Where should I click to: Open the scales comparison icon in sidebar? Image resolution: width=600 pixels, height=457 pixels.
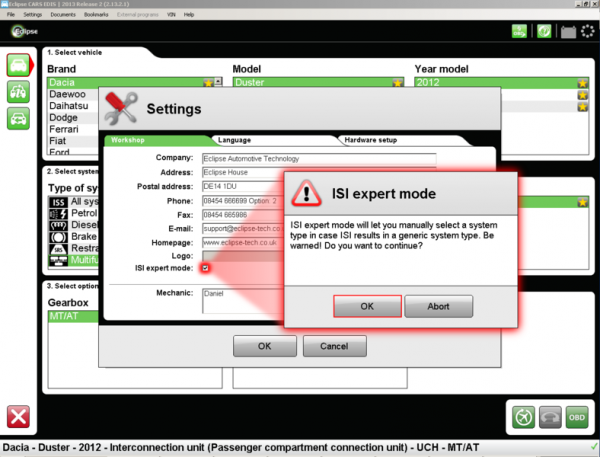[18, 92]
